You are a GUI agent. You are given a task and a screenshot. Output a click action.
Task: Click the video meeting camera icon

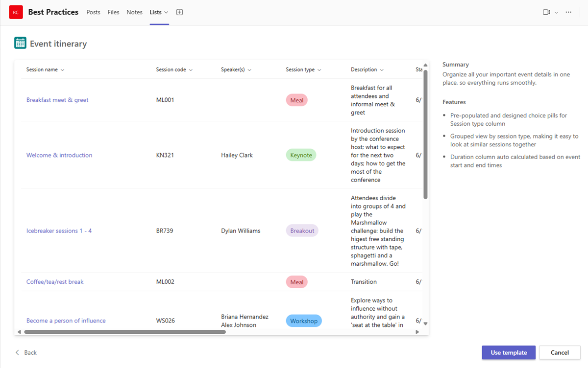tap(546, 12)
